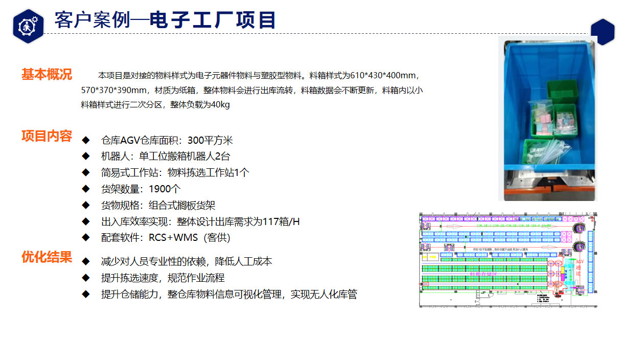
Task: Select the 优化结果 section heading
Action: click(47, 257)
